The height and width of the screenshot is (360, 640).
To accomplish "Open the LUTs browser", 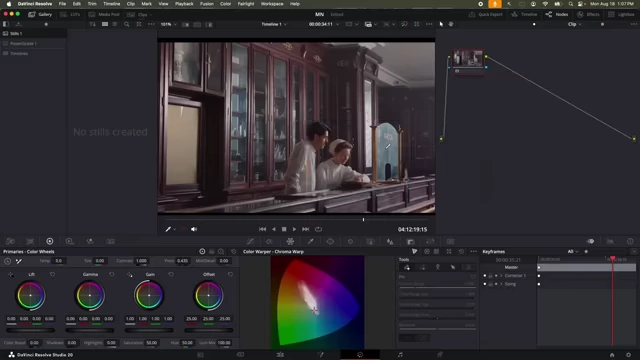I will pyautogui.click(x=70, y=14).
